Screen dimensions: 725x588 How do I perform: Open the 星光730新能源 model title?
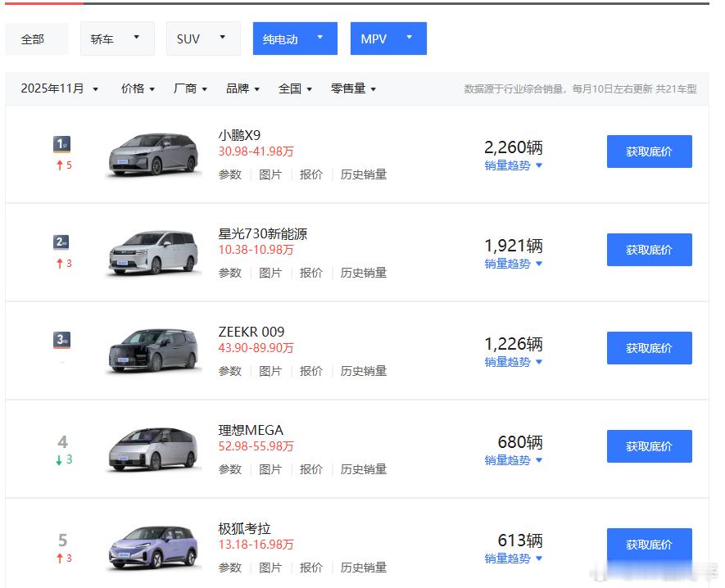pos(263,234)
